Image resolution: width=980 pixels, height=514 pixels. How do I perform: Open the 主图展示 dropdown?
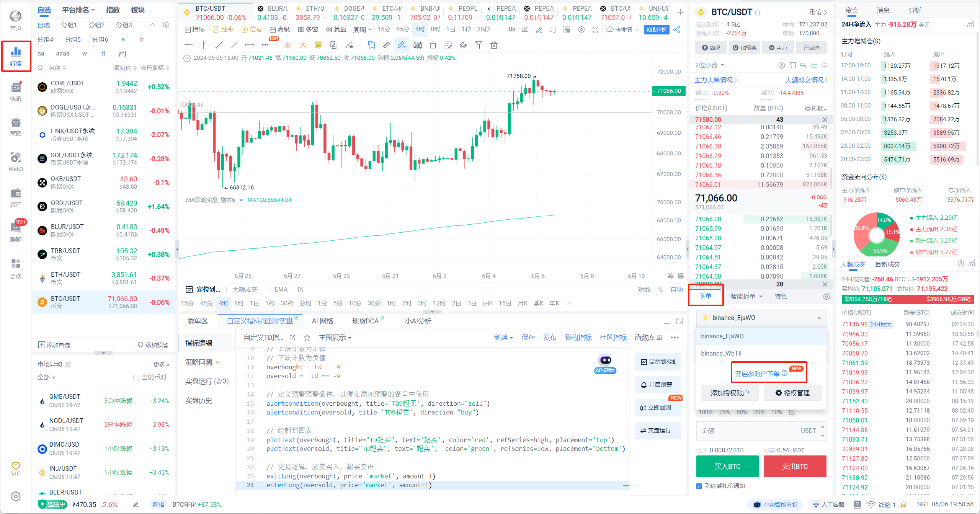tap(335, 338)
